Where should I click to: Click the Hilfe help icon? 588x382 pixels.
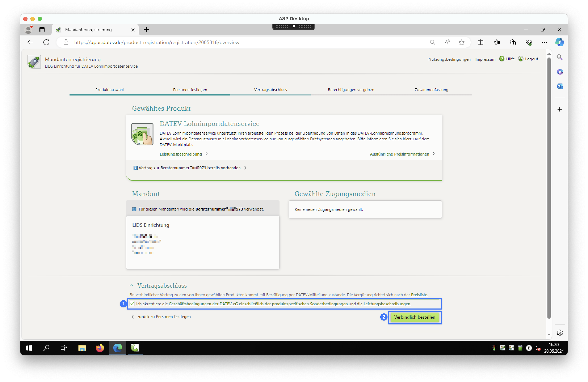pyautogui.click(x=502, y=59)
